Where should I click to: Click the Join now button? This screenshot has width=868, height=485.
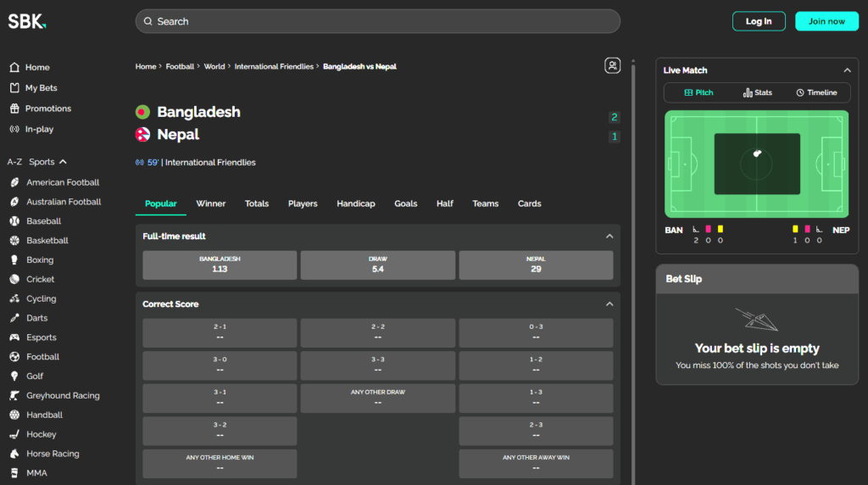826,21
